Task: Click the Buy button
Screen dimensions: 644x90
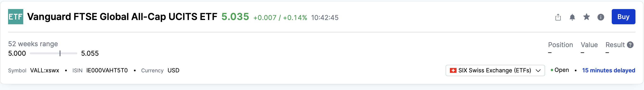Action: [x=623, y=16]
